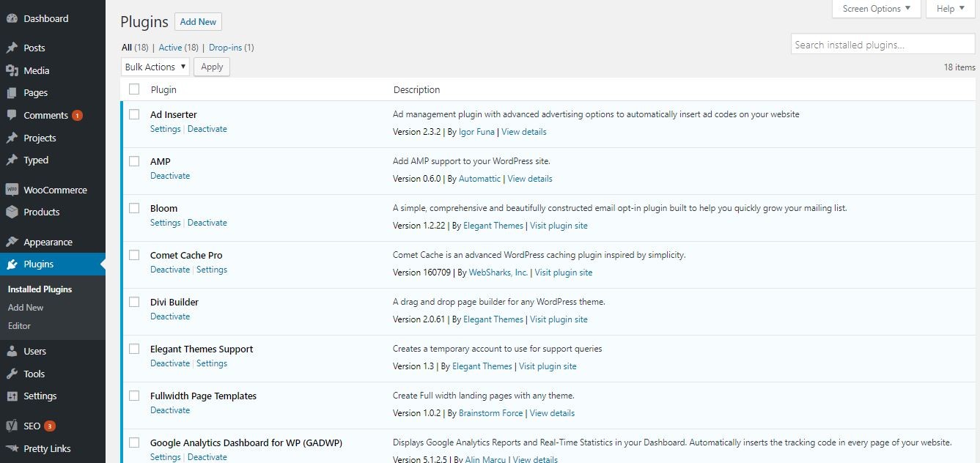Check the Comet Cache Pro checkbox
980x463 pixels.
click(134, 255)
